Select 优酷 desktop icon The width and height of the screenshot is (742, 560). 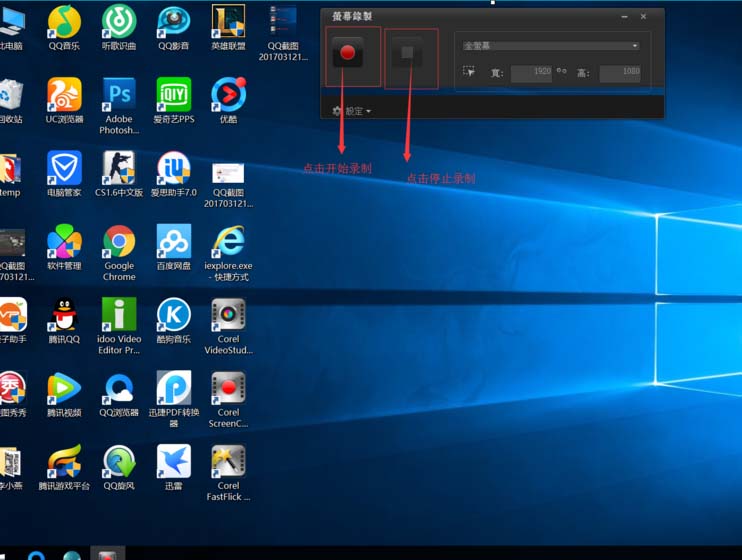(229, 101)
